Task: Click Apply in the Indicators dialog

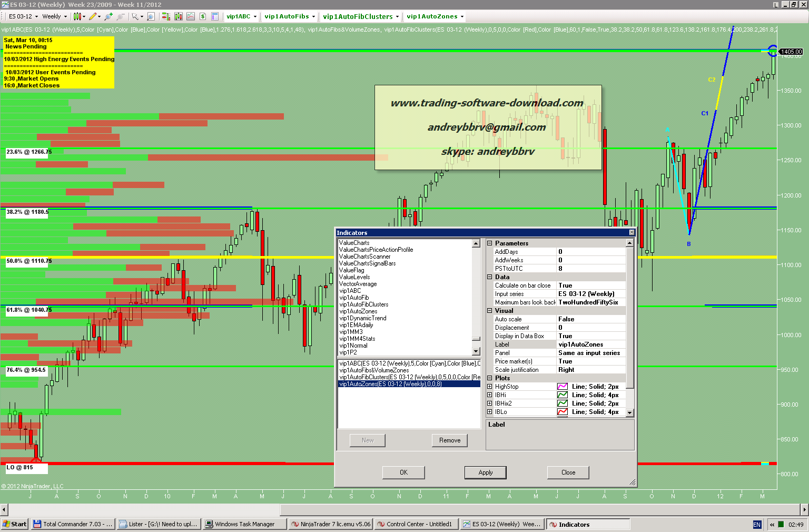Action: pyautogui.click(x=485, y=472)
